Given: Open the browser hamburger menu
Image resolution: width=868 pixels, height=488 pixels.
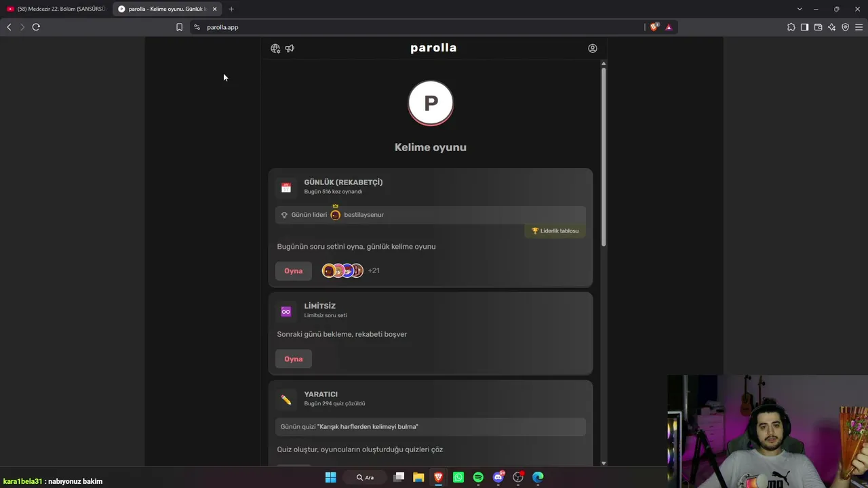Looking at the screenshot, I should point(859,27).
